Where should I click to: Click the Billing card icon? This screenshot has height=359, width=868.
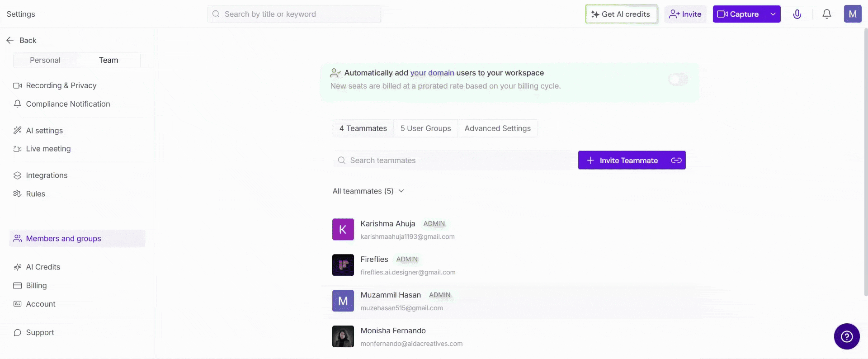(x=18, y=286)
